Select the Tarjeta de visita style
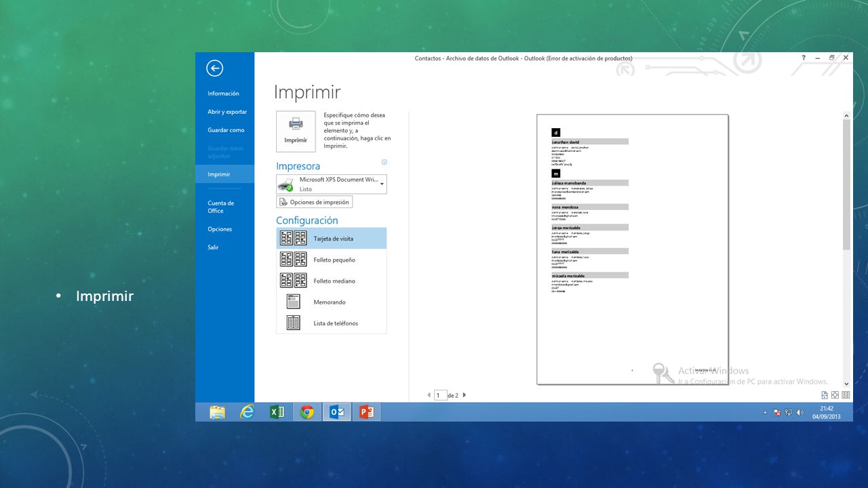 pyautogui.click(x=332, y=239)
